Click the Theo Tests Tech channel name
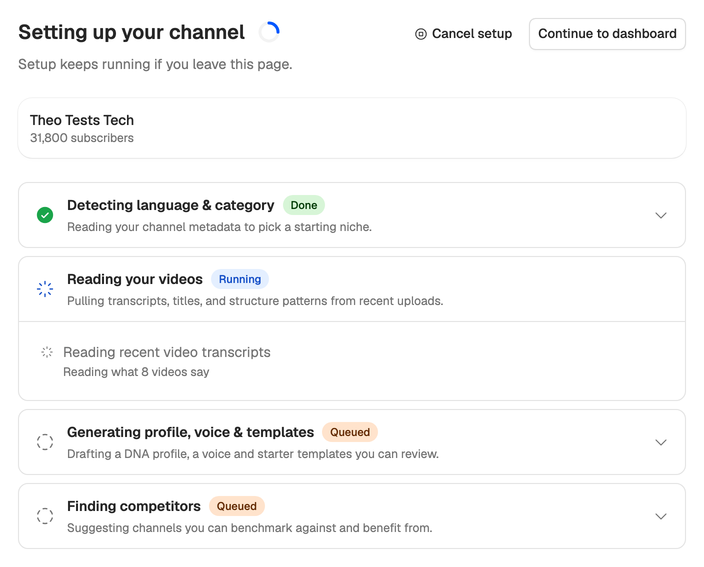704x567 pixels. pos(82,120)
